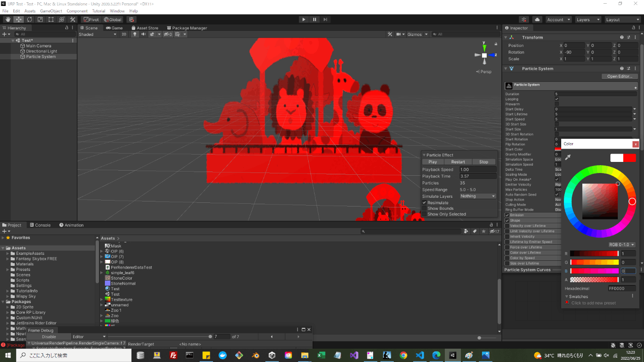The width and height of the screenshot is (644, 362).
Task: Select the Move tool
Action: 19,19
